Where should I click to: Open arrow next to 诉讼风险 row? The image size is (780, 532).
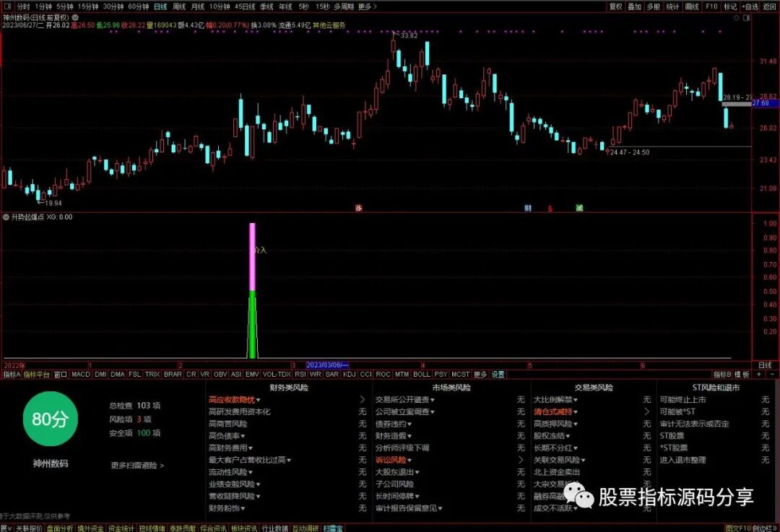521,460
